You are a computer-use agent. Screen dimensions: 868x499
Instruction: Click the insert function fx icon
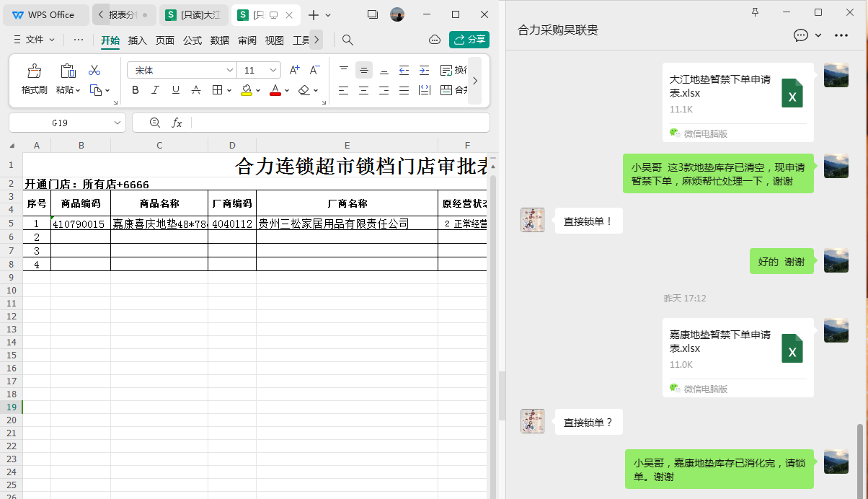click(x=177, y=123)
